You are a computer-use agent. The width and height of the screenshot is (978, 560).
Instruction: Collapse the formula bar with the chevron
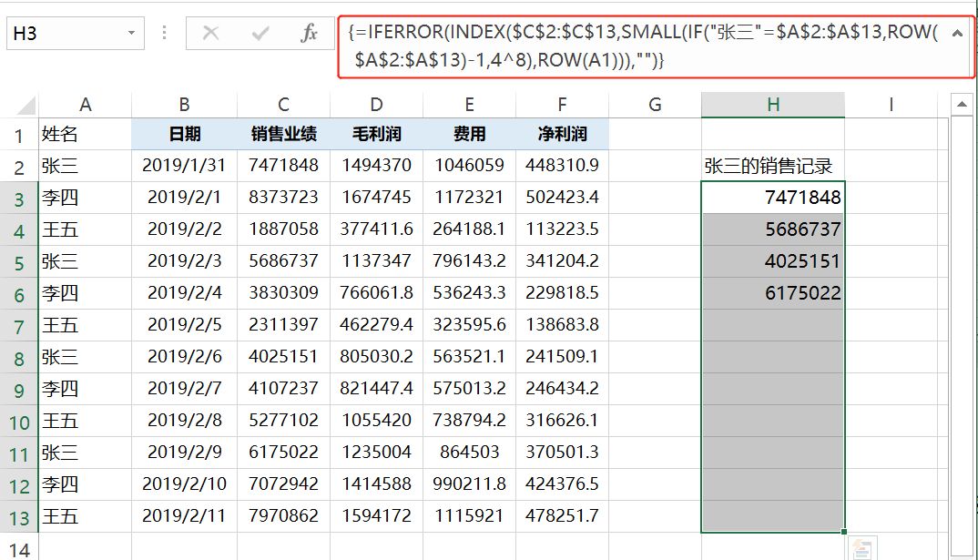[x=957, y=33]
